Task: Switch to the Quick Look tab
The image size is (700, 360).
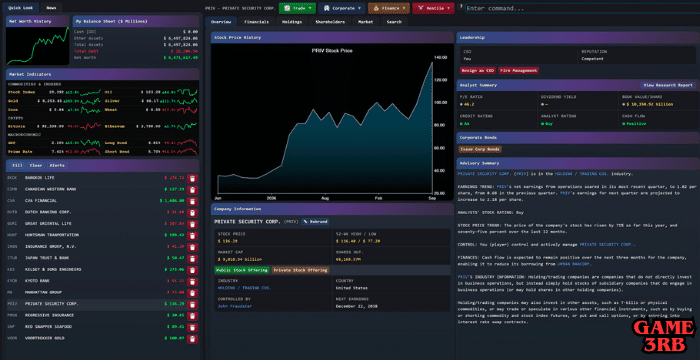Action: pos(21,8)
